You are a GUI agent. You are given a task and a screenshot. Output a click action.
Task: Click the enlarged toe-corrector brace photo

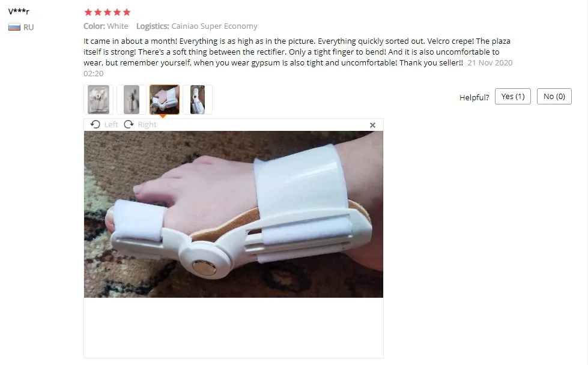tap(233, 214)
